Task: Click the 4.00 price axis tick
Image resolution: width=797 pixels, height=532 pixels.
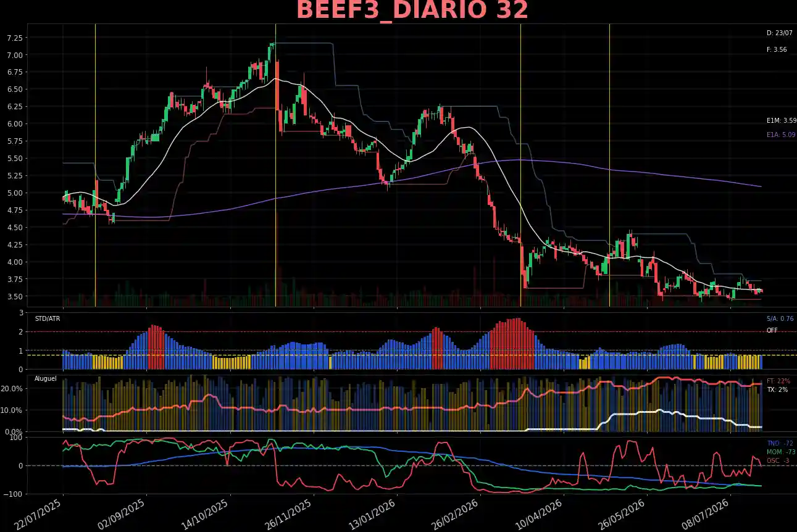Action: (15, 262)
